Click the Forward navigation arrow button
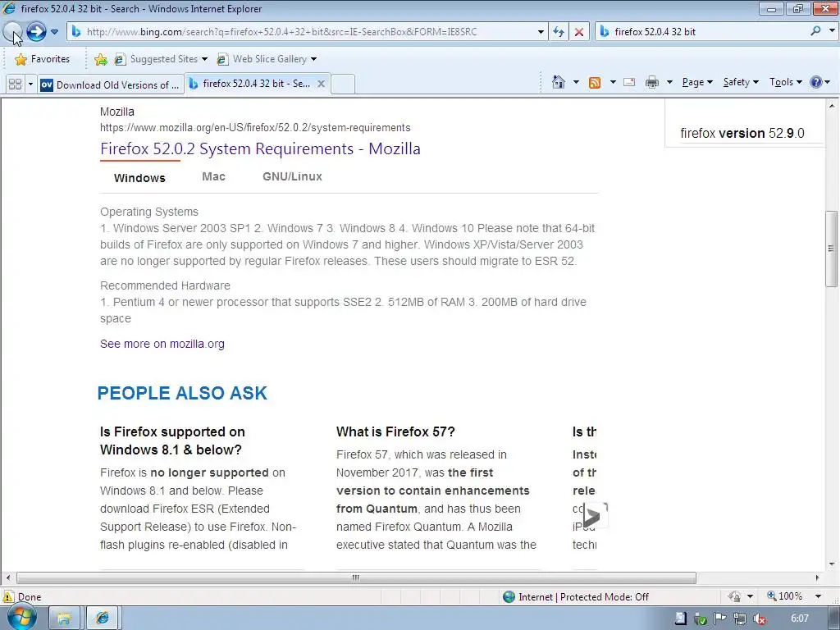The image size is (840, 630). 36,32
